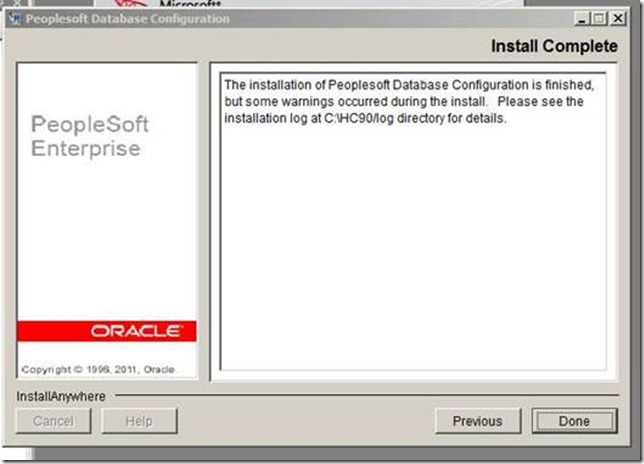Close the Peoplesoft Database Configuration window
The width and height of the screenshot is (644, 464).
618,18
